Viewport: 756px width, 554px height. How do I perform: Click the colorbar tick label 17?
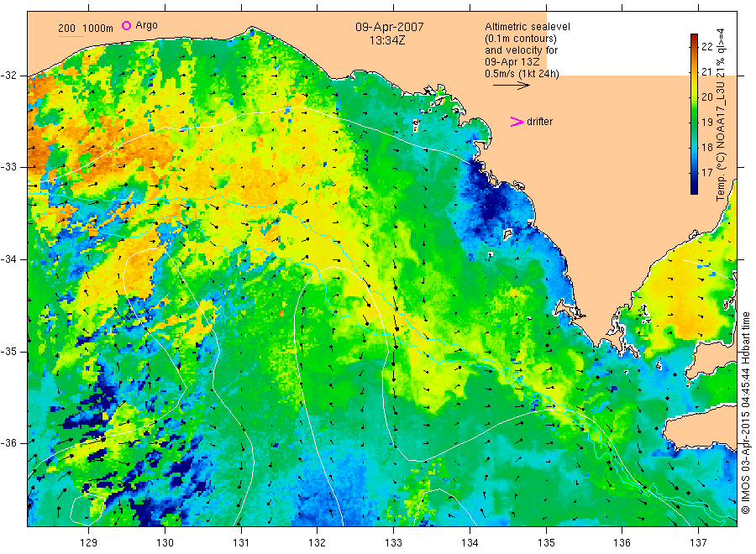706,172
